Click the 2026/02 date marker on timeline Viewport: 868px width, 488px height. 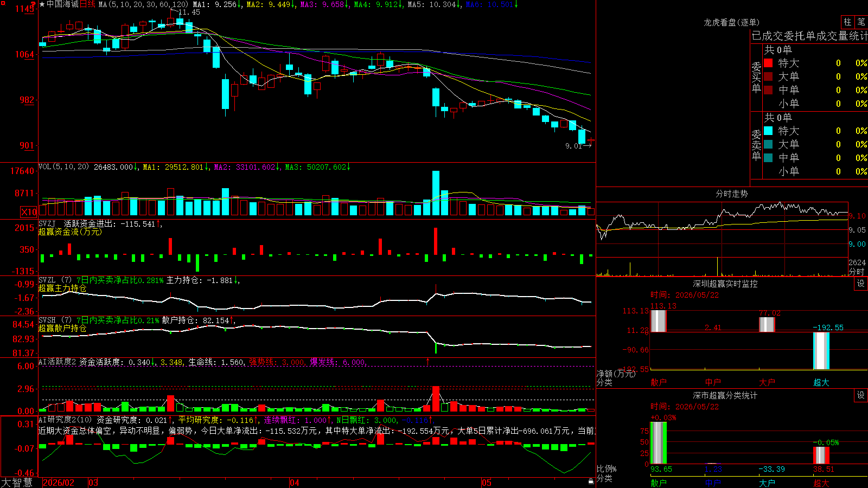click(x=59, y=483)
